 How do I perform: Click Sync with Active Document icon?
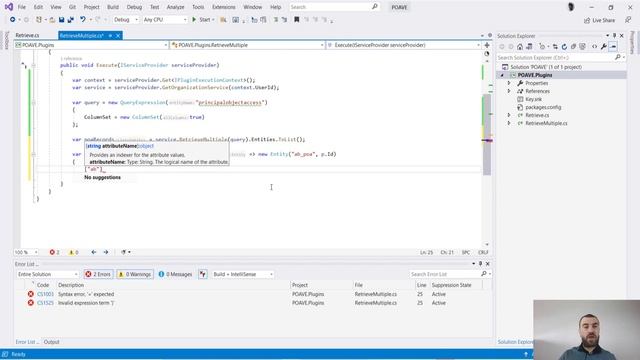[x=555, y=47]
